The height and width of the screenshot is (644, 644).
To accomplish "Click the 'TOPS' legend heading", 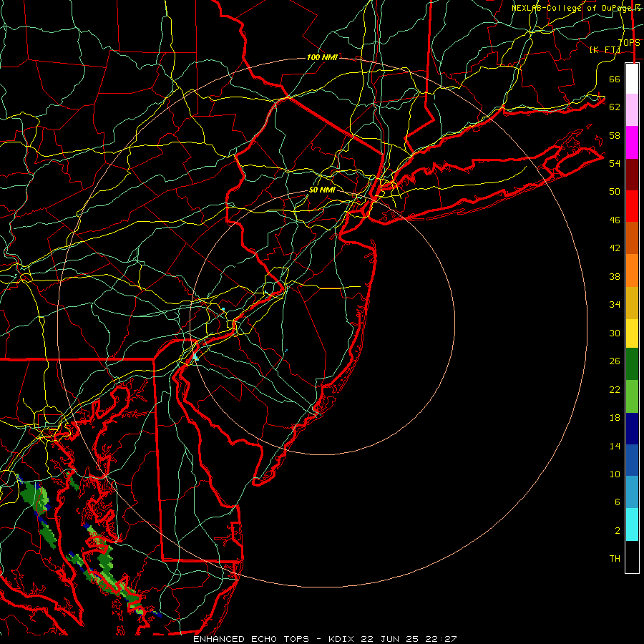I will 629,43.
